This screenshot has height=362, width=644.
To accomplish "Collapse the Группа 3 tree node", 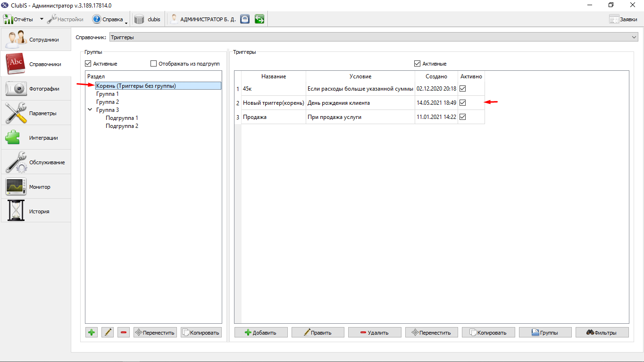I will point(90,110).
